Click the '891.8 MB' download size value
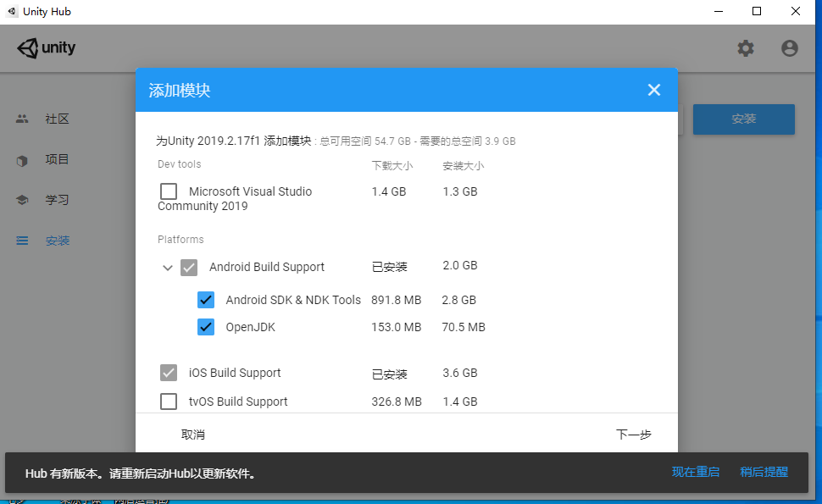Viewport: 822px width, 504px height. click(x=397, y=300)
